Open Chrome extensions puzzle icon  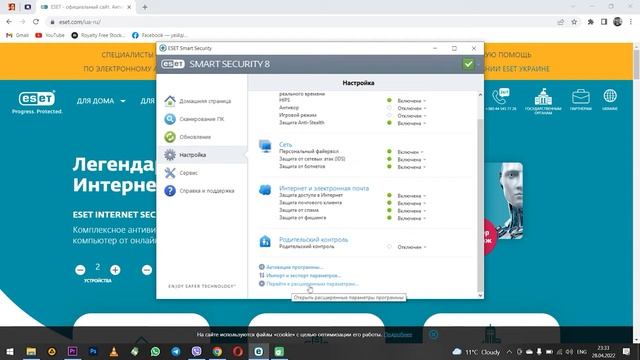[590, 22]
